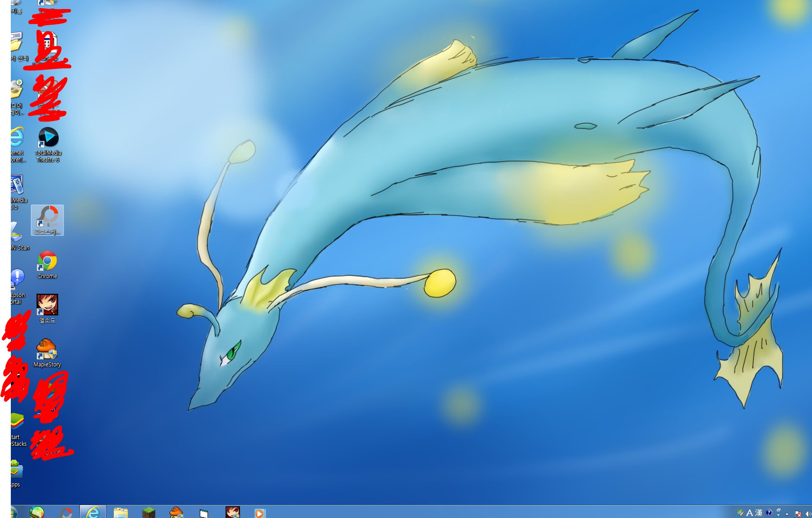Show hidden system tray icons arrow
Image resolution: width=812 pixels, height=518 pixels.
click(787, 513)
